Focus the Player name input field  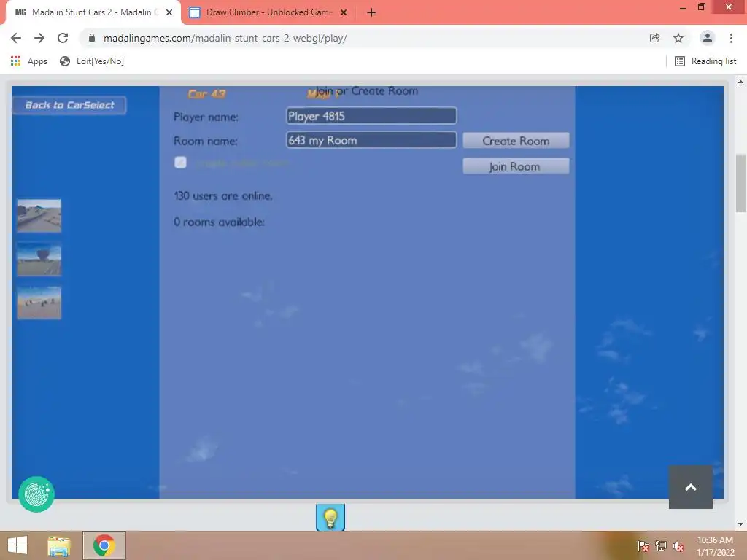[371, 116]
